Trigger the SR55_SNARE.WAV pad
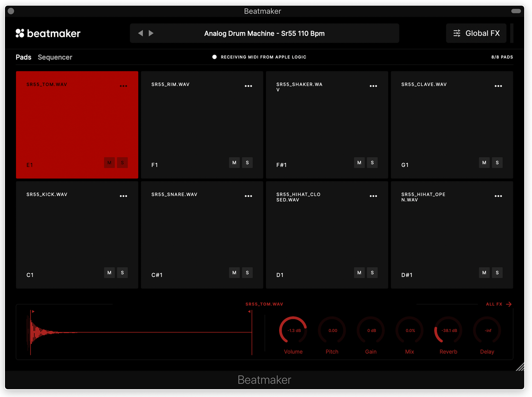 [x=202, y=231]
